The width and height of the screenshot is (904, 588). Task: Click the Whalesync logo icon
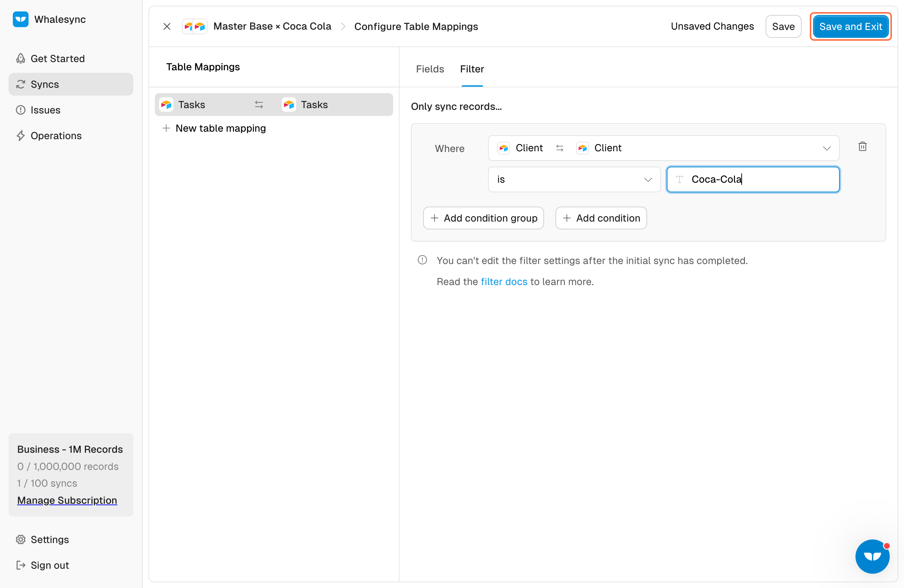20,19
